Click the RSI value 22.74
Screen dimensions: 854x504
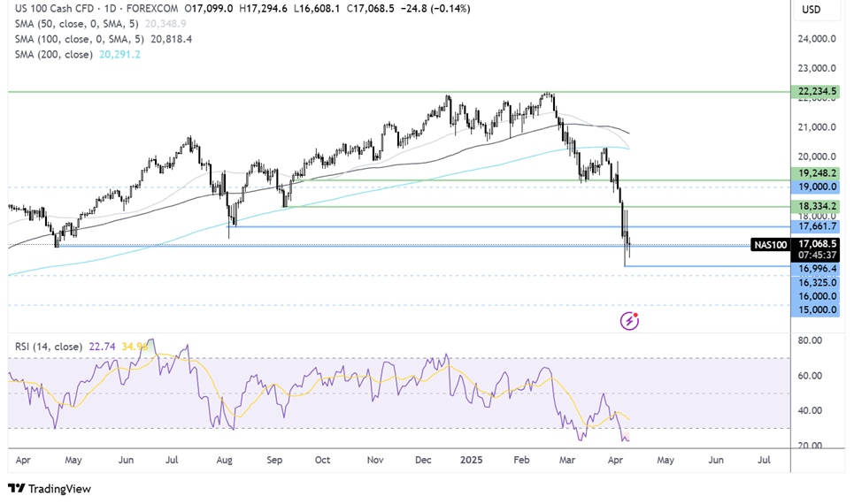point(102,347)
